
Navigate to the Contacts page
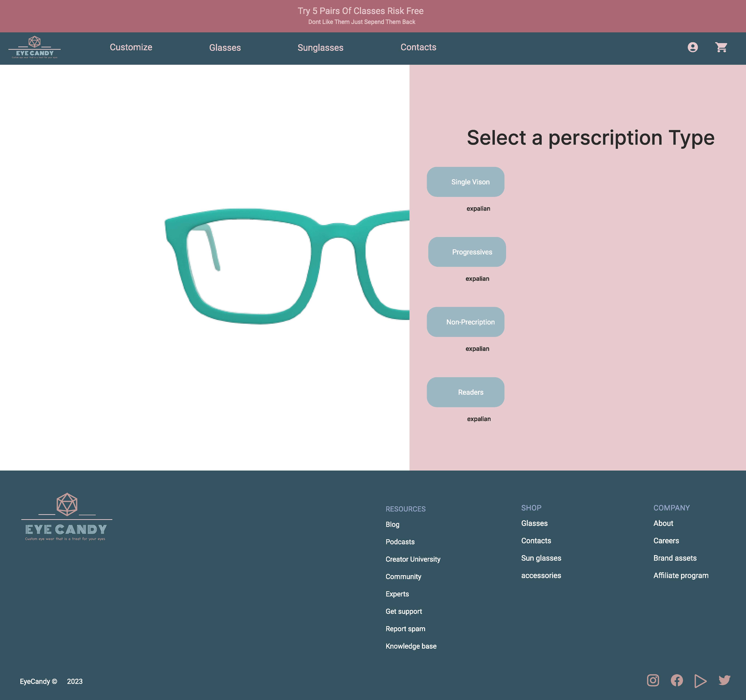tap(418, 47)
